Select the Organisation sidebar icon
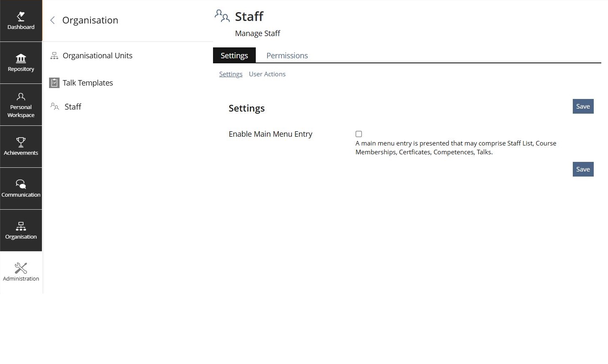Screen dimensions: 608x364 click(x=21, y=226)
